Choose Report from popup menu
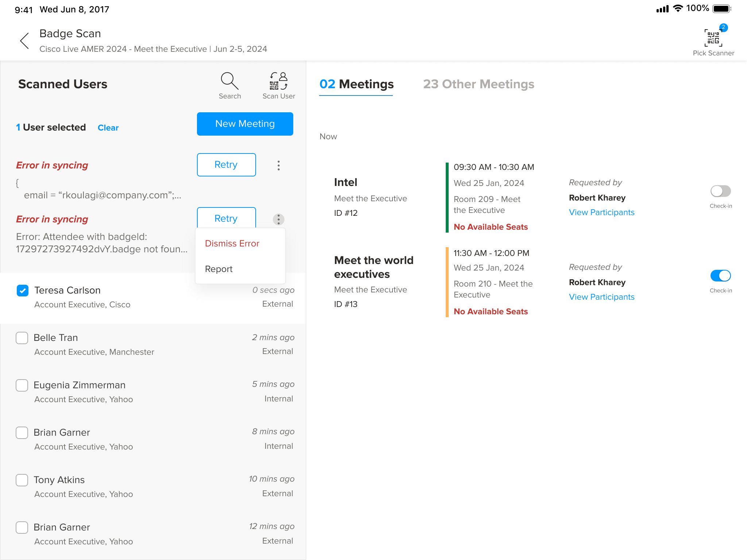Screen dimensions: 747x560 [x=218, y=269]
